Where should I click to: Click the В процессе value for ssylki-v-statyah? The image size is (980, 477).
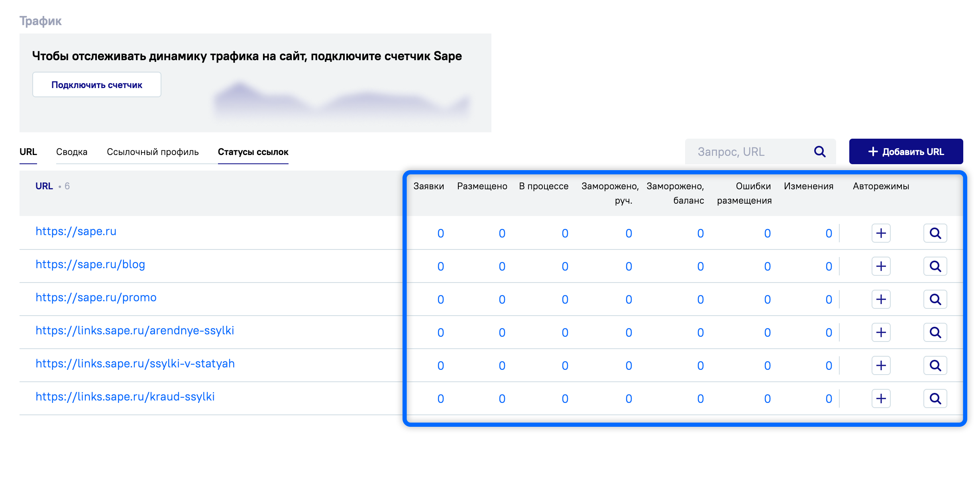[565, 365]
